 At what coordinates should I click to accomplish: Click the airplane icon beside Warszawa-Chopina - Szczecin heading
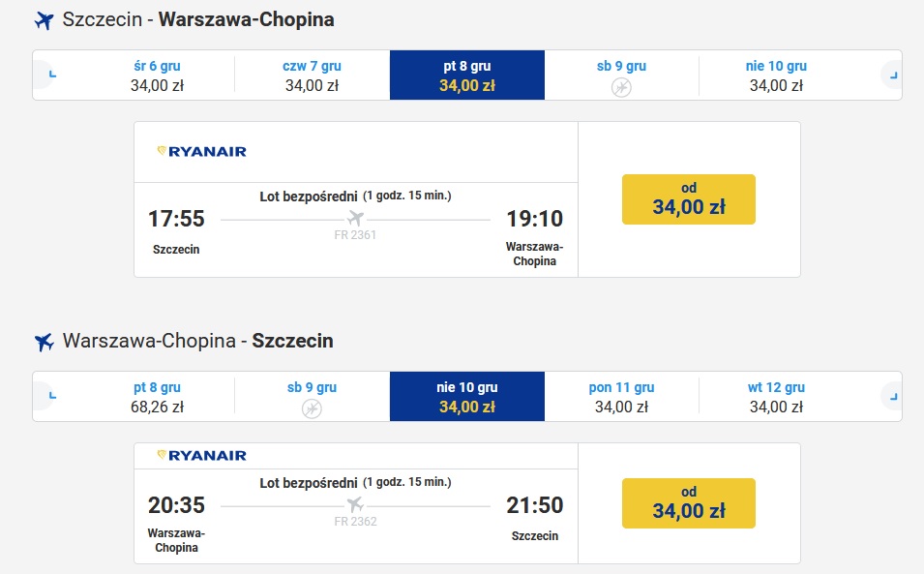pyautogui.click(x=45, y=342)
